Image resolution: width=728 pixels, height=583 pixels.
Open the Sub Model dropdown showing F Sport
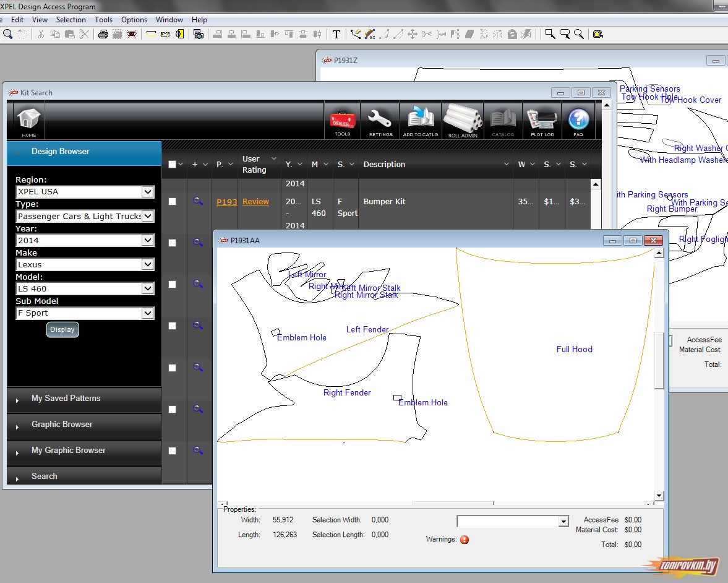(85, 313)
